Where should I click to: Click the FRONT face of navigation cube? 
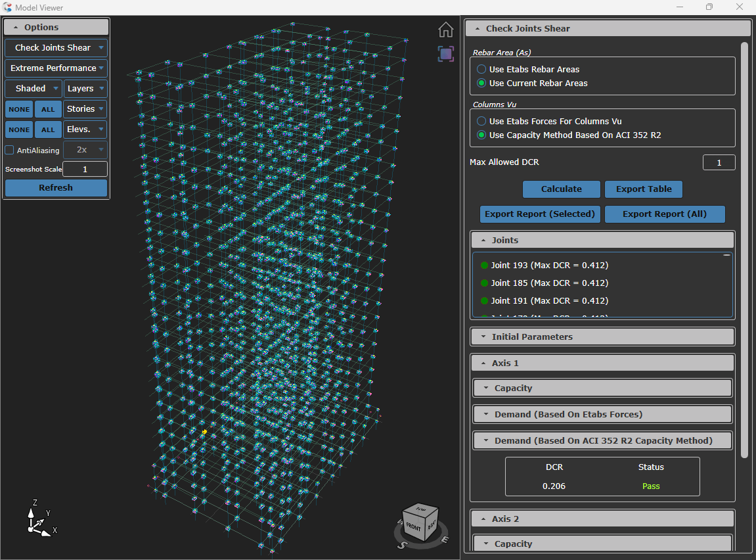(414, 526)
